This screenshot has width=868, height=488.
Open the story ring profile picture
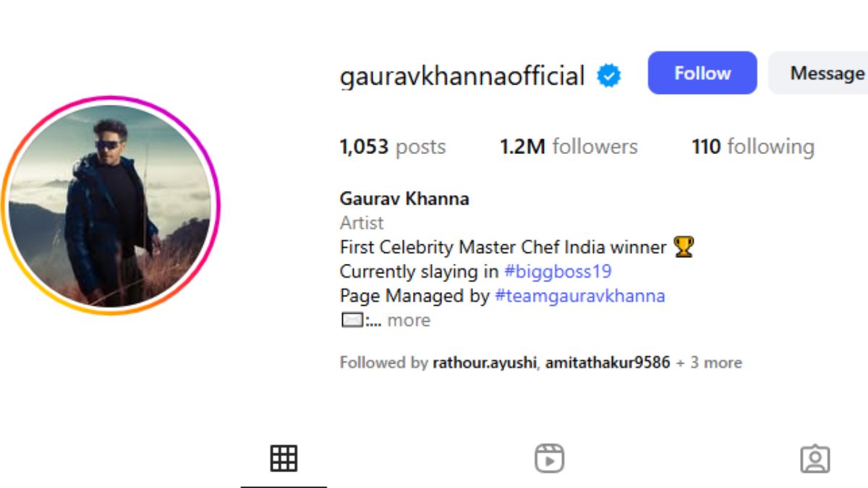tap(110, 205)
